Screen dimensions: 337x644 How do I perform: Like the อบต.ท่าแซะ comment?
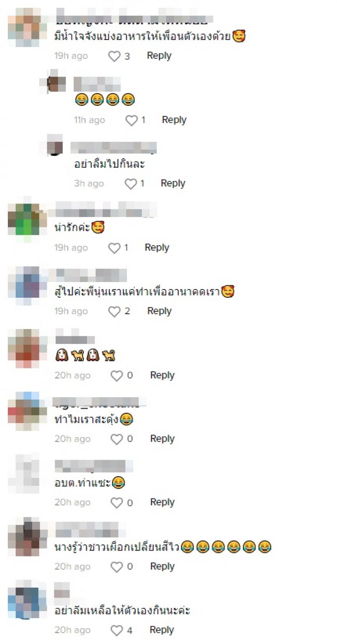pos(117,503)
